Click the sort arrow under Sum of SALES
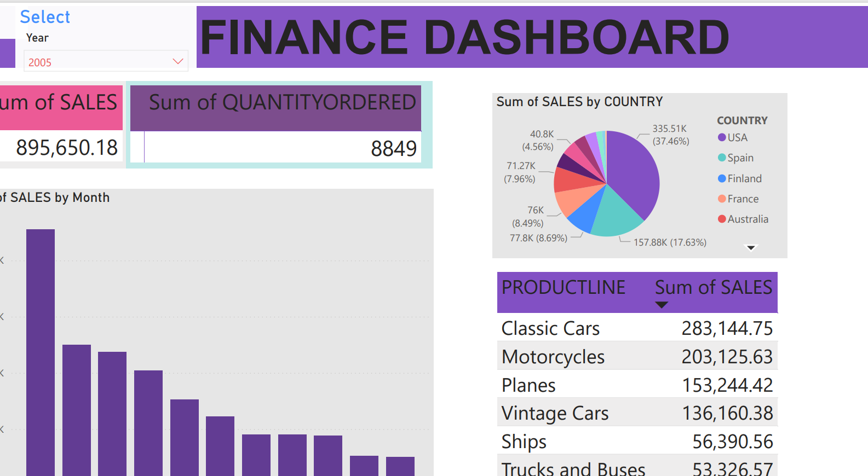The height and width of the screenshot is (476, 868). point(662,305)
